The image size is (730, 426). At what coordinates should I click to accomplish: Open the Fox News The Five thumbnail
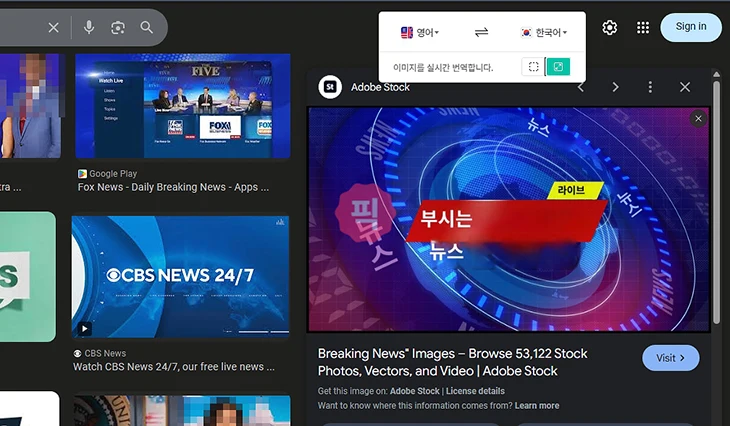click(182, 106)
